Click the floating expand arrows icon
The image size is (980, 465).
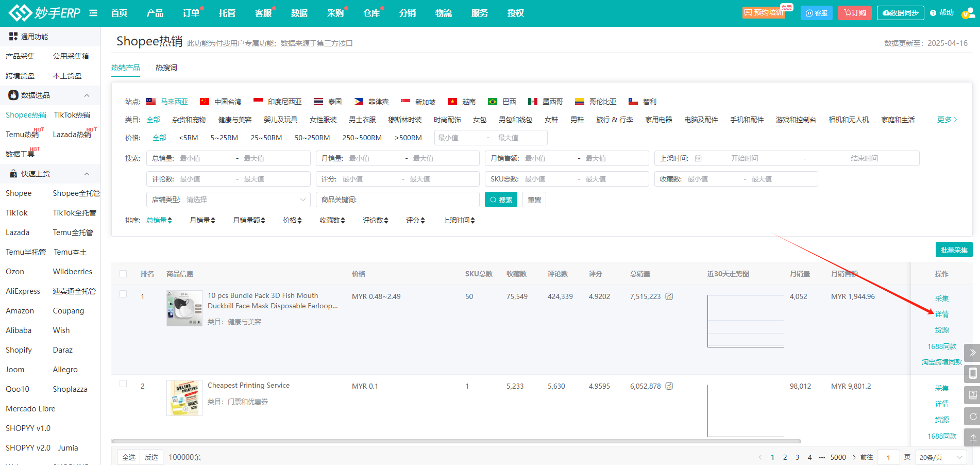pyautogui.click(x=972, y=353)
